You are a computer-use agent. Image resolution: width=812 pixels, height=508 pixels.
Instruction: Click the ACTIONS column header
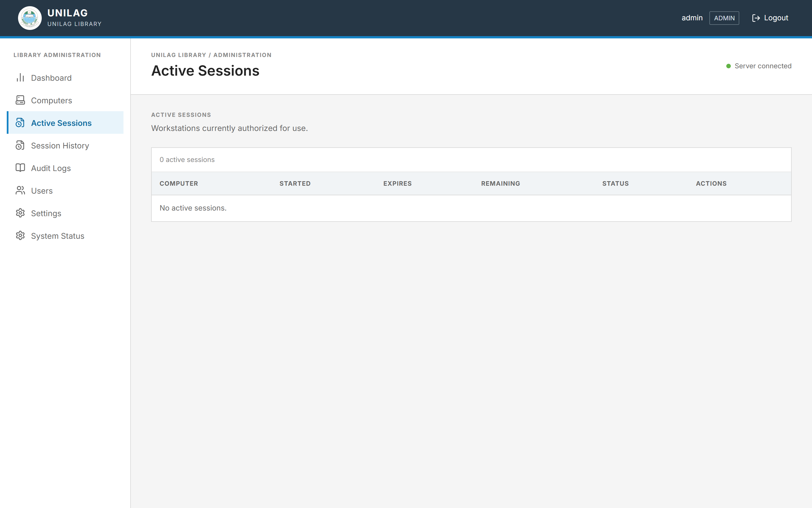tap(711, 183)
